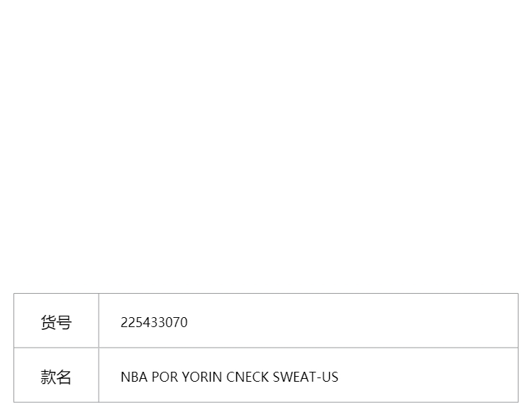Click the blank white area above the table

point(266,146)
